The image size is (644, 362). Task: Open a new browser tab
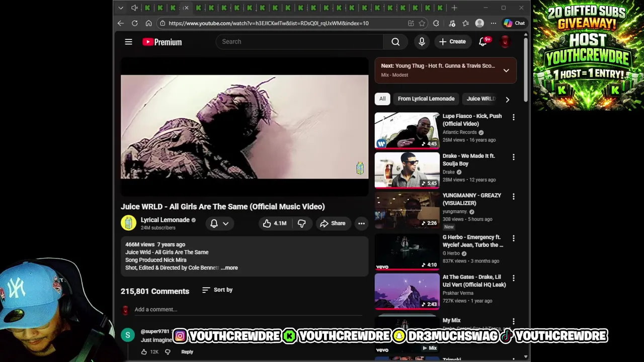pyautogui.click(x=454, y=8)
